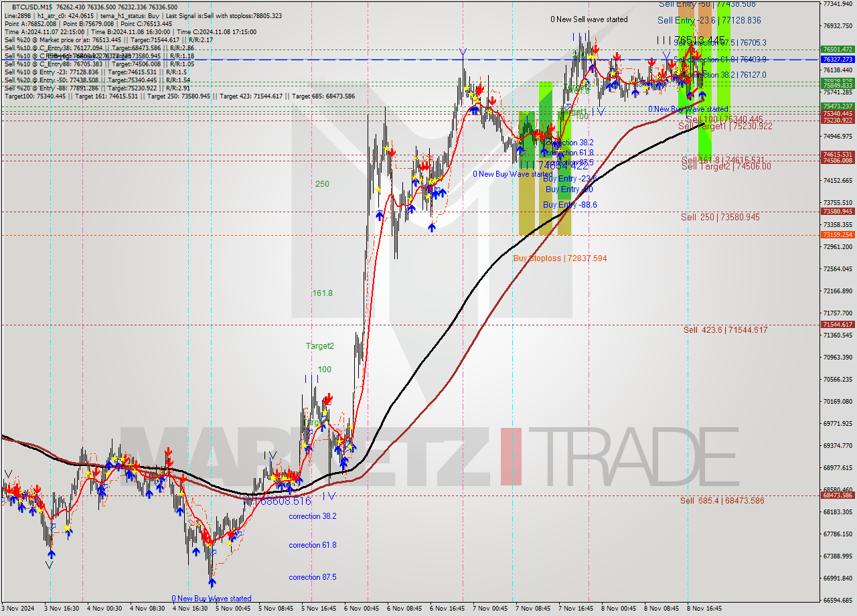Click the red 73580.945 price tag
857x616 pixels.
click(837, 212)
